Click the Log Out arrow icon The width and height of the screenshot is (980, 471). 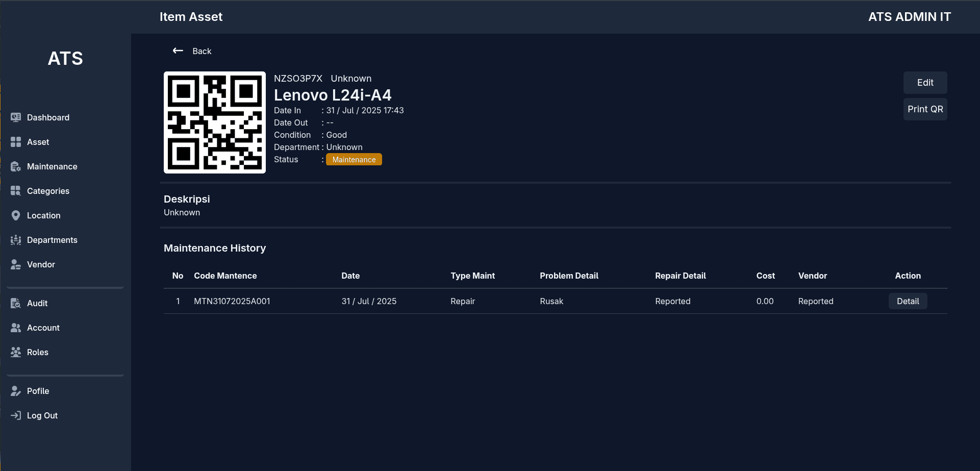(x=16, y=415)
